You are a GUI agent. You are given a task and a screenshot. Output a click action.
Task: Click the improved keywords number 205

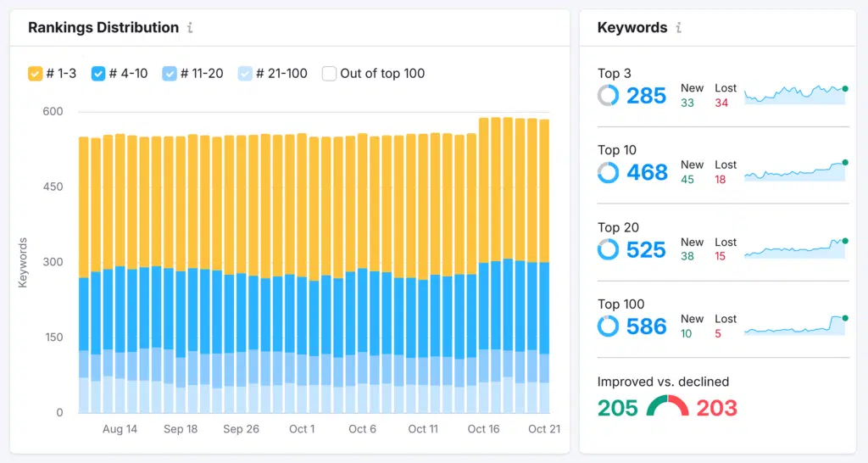[617, 408]
